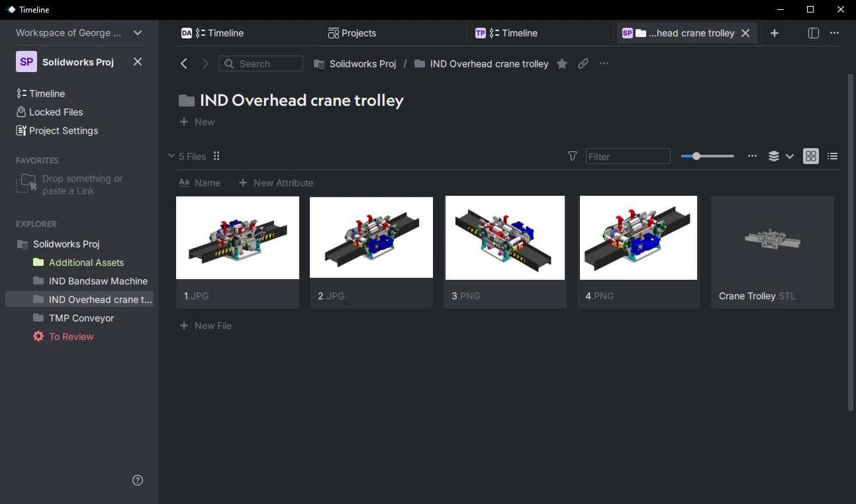Click the grouping layers icon near view options

(x=775, y=156)
